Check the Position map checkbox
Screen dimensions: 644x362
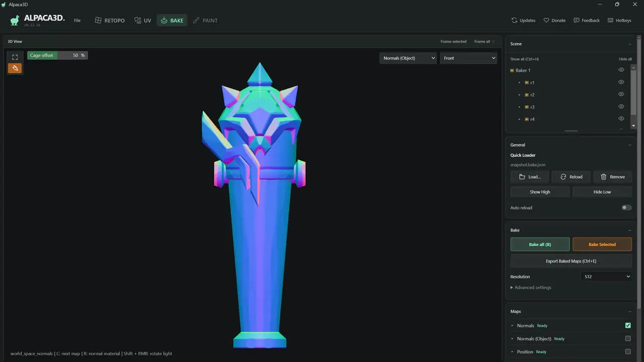click(x=628, y=351)
